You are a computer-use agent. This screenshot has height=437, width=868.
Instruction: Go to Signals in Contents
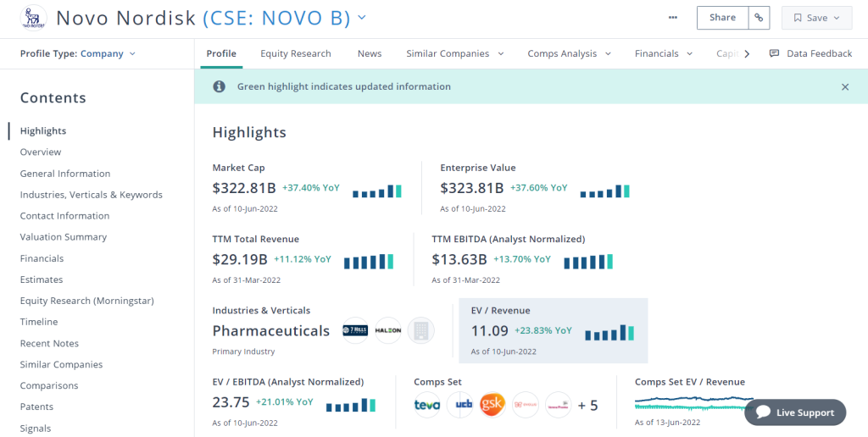36,429
